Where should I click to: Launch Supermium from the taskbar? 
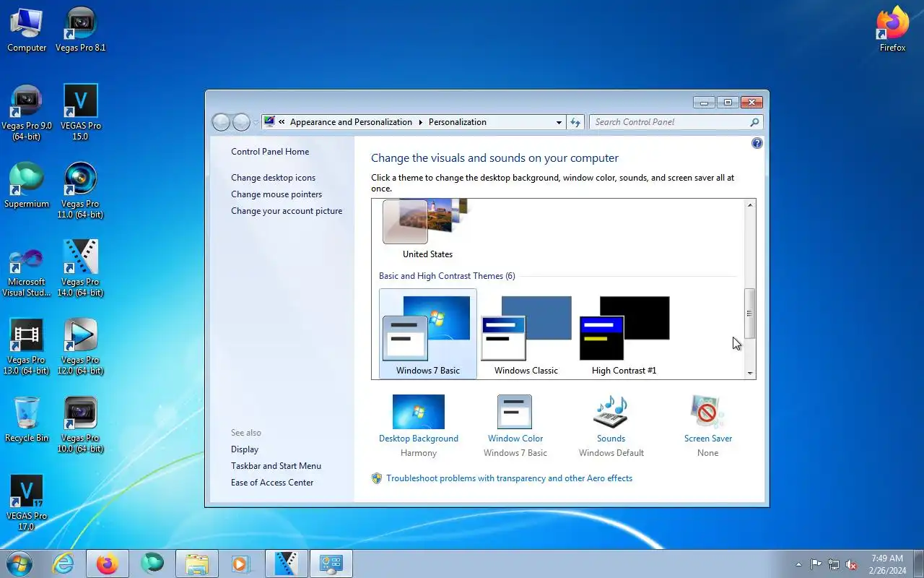pyautogui.click(x=152, y=564)
